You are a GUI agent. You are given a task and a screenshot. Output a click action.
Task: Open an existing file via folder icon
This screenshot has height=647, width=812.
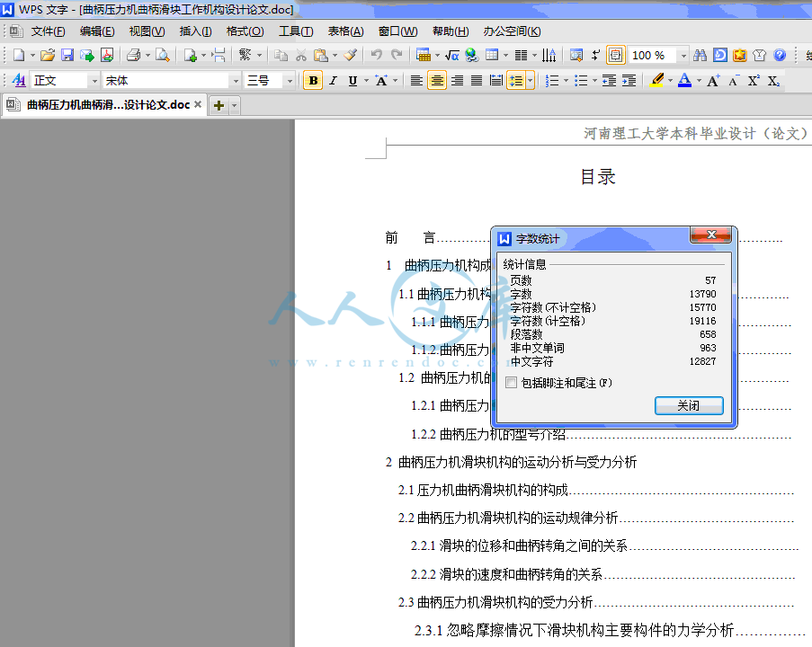(48, 55)
